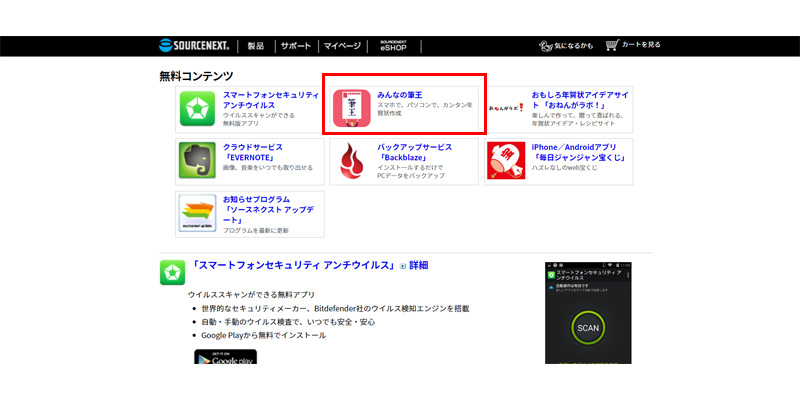Open スマートフォンセキュリティ アンチウイルス card link
The height and width of the screenshot is (400, 800).
[270, 100]
